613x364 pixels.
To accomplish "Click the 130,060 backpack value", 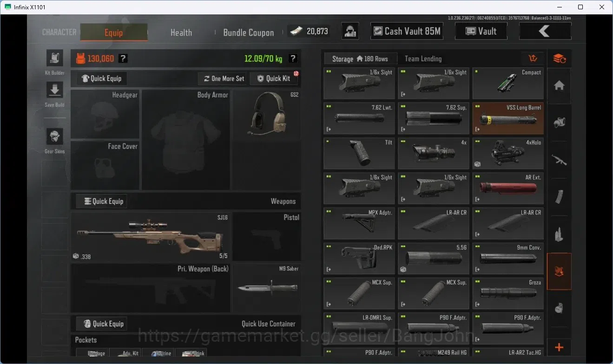I will pyautogui.click(x=95, y=58).
